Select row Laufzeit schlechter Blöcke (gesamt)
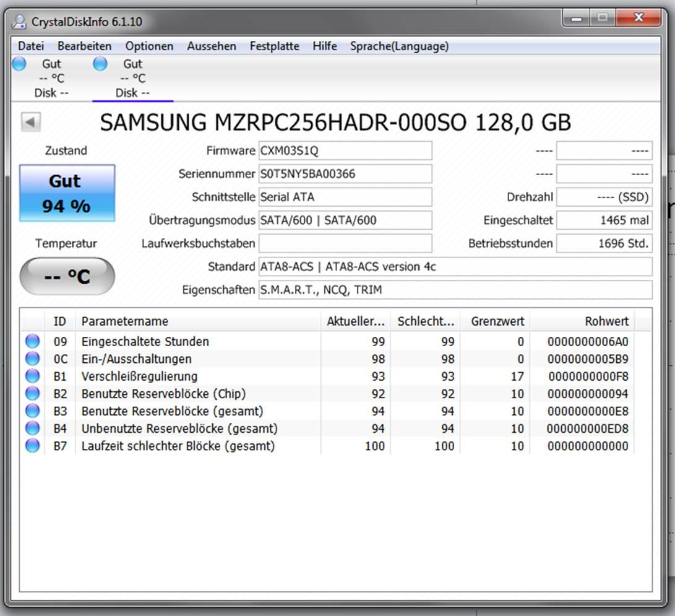Screen dimensions: 675x616 pos(327,446)
